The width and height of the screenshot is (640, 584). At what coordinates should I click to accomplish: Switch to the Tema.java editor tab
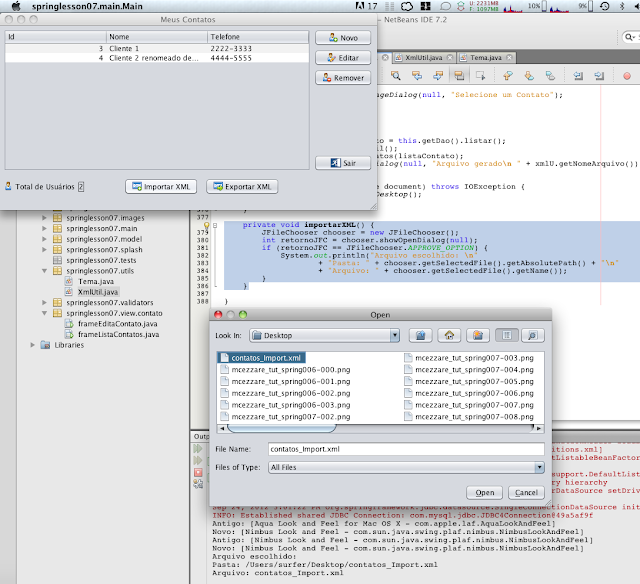(x=485, y=58)
